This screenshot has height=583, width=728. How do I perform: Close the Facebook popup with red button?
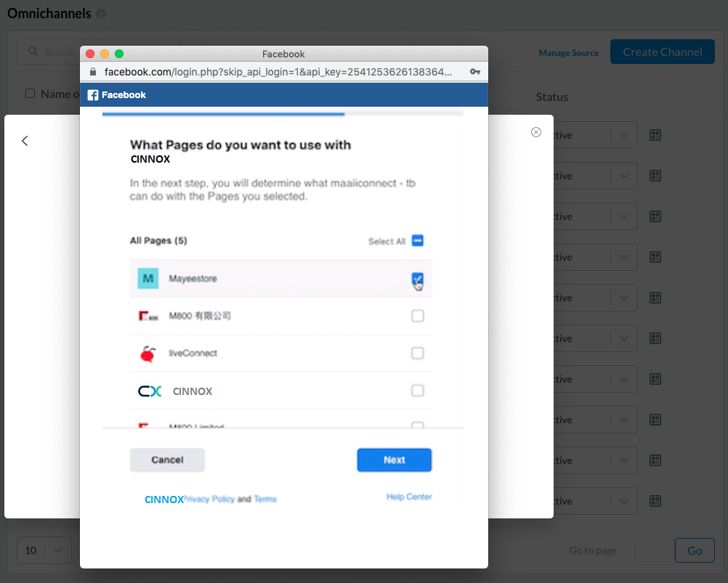point(90,54)
